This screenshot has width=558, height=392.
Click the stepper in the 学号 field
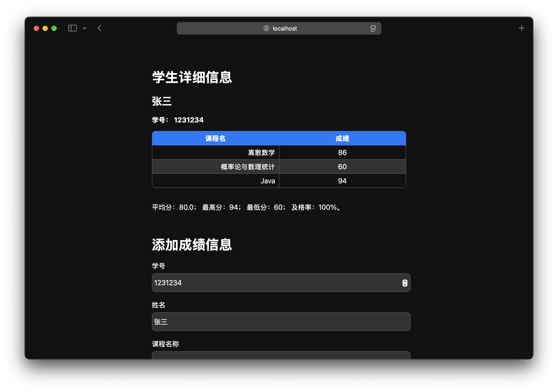[x=405, y=283]
